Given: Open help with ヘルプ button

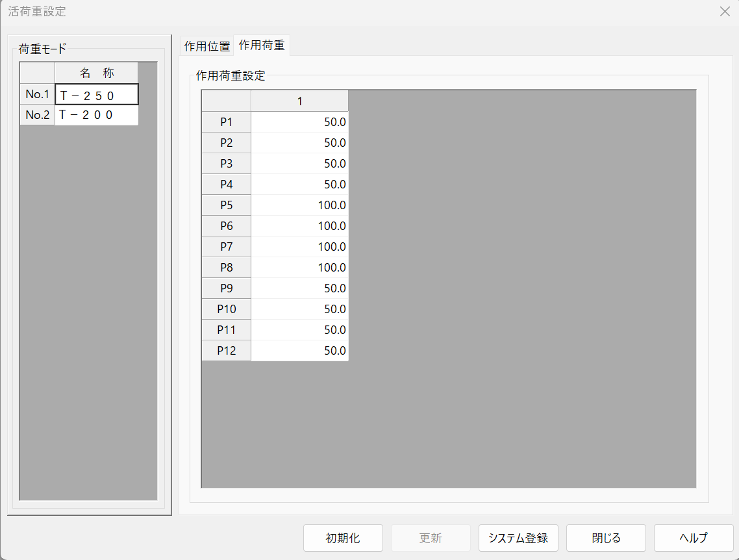Looking at the screenshot, I should pos(693,538).
